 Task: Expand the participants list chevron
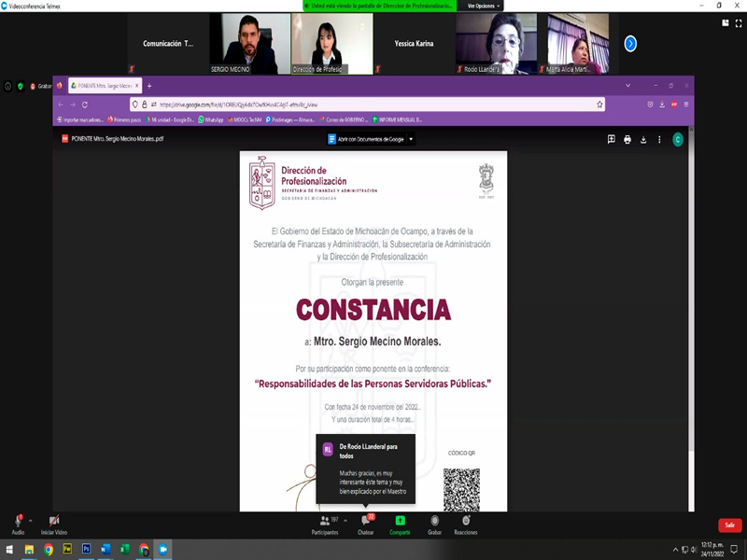pyautogui.click(x=345, y=520)
